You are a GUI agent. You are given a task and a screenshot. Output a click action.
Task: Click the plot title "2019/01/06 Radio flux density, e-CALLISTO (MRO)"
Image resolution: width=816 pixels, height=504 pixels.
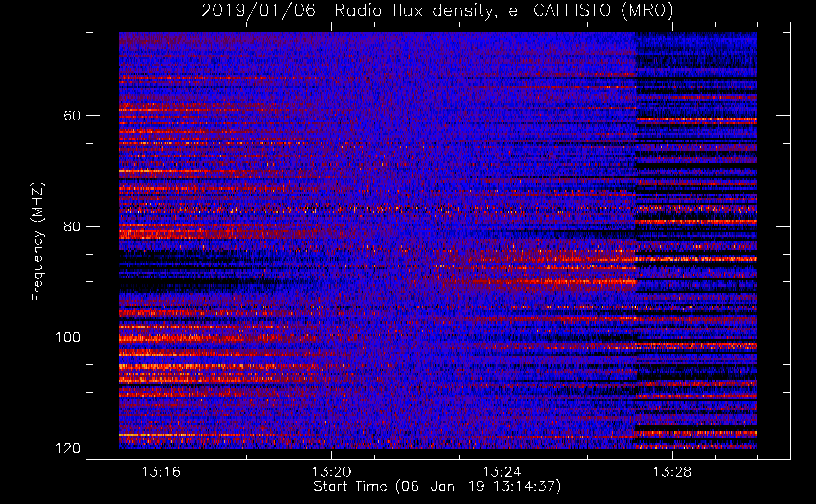point(437,10)
